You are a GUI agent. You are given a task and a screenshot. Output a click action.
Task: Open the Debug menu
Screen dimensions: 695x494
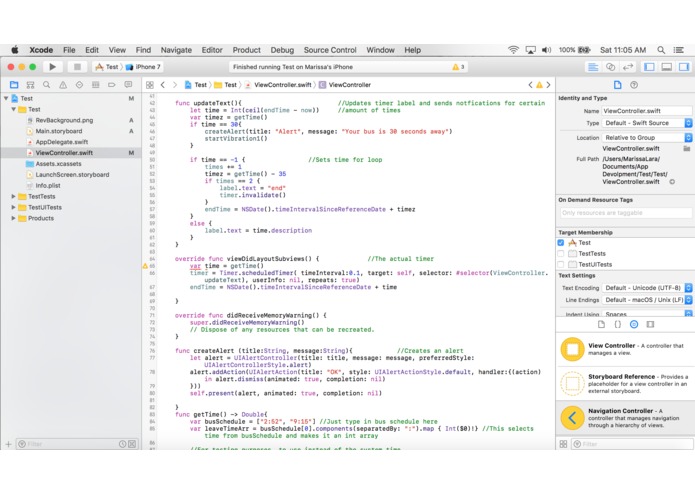pyautogui.click(x=282, y=50)
